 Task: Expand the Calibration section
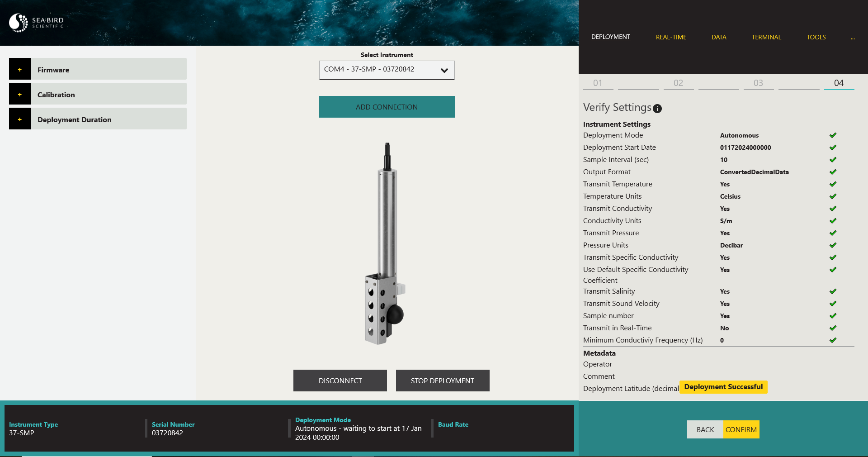(20, 95)
